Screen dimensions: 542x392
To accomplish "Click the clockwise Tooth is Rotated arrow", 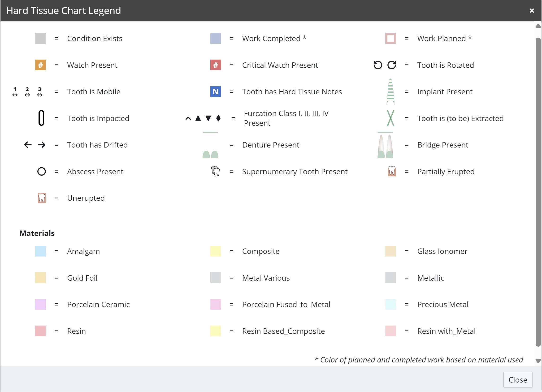I will click(392, 65).
